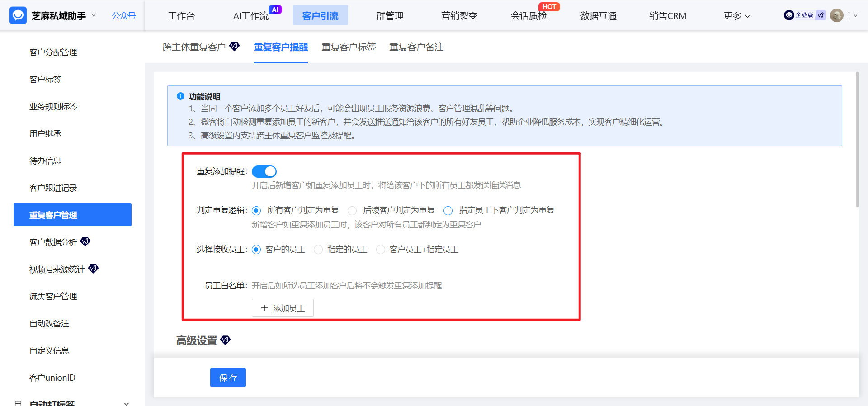Open the 销售CRM top menu
This screenshot has width=868, height=406.
(668, 16)
